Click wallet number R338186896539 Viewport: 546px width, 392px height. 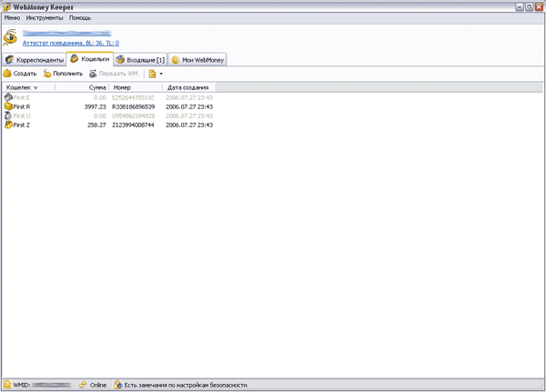click(134, 107)
